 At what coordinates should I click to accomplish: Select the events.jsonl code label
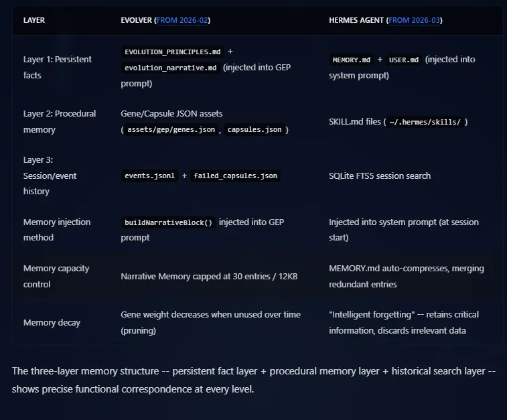(149, 176)
